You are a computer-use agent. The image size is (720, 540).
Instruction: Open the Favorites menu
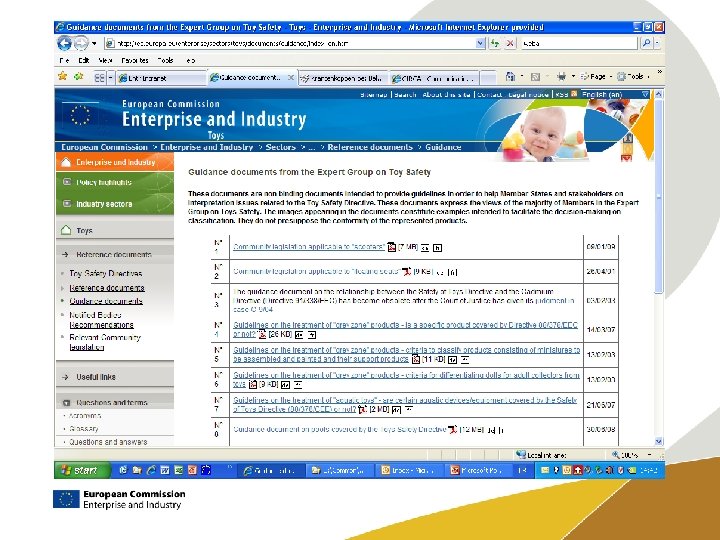135,60
